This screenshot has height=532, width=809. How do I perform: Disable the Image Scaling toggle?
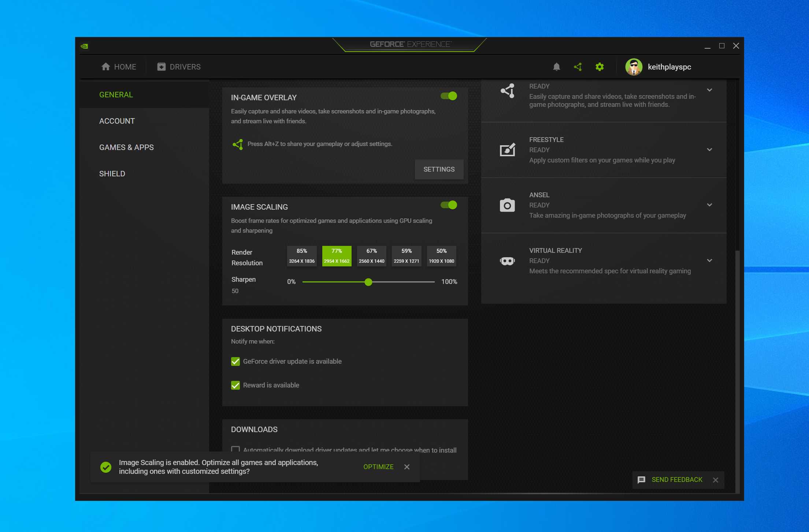(449, 205)
